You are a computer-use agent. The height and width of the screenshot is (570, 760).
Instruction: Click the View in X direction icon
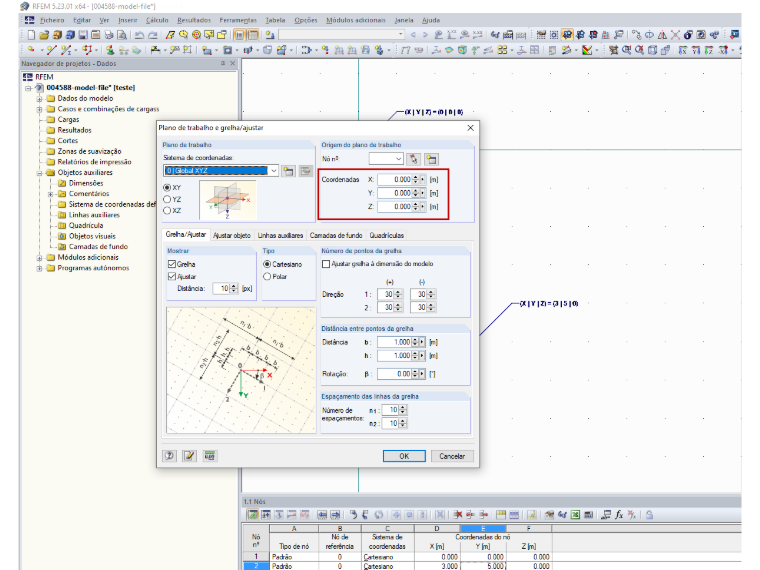click(682, 50)
